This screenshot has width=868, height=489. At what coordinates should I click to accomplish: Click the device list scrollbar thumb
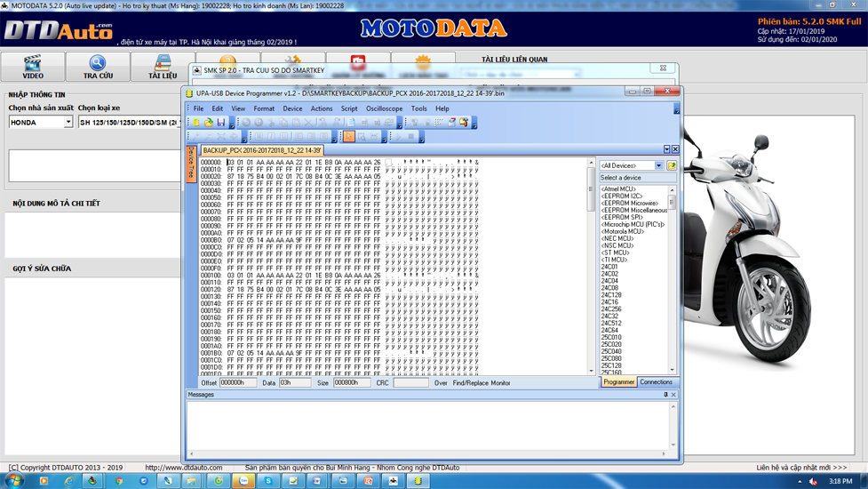672,202
